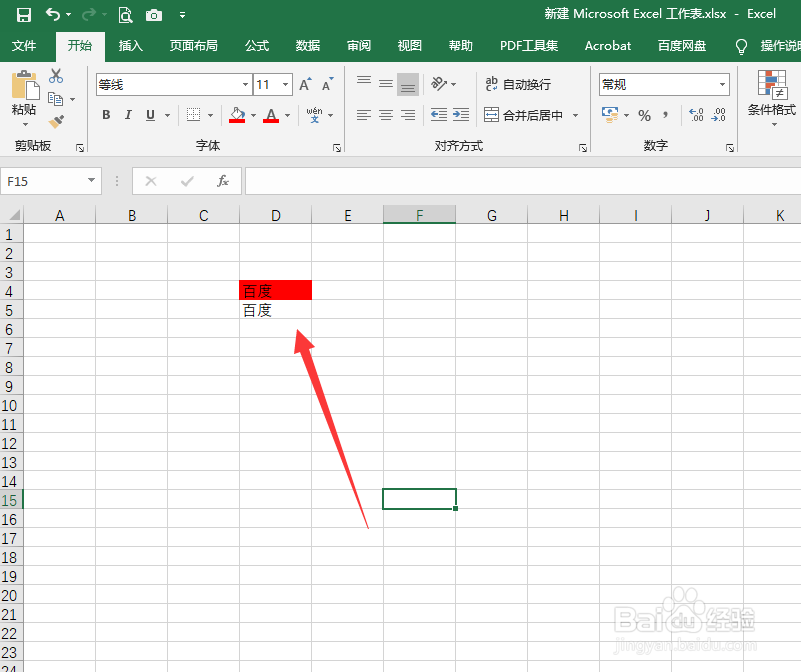Open alignment settings dialog launcher
This screenshot has width=801, height=672.
click(x=583, y=148)
